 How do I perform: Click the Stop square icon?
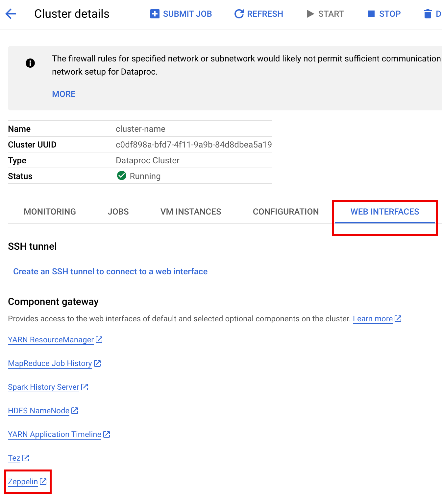click(371, 14)
